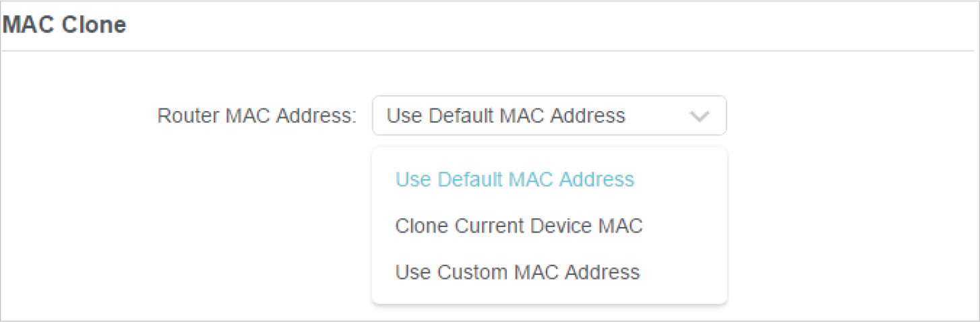This screenshot has width=980, height=322.
Task: Select the last option in the MAC list
Action: 517,272
